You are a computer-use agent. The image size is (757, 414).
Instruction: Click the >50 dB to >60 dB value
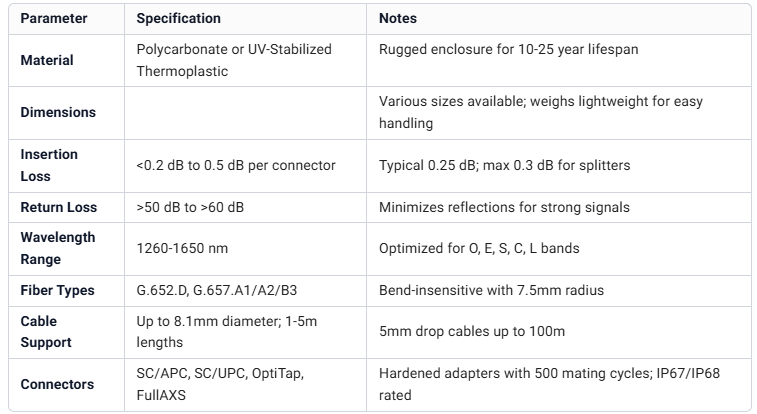point(191,207)
